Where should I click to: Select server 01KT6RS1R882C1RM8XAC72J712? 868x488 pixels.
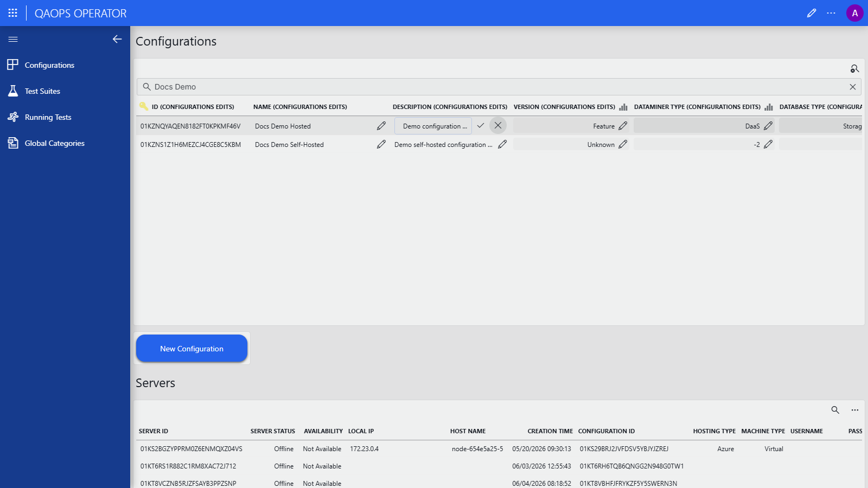(188, 466)
